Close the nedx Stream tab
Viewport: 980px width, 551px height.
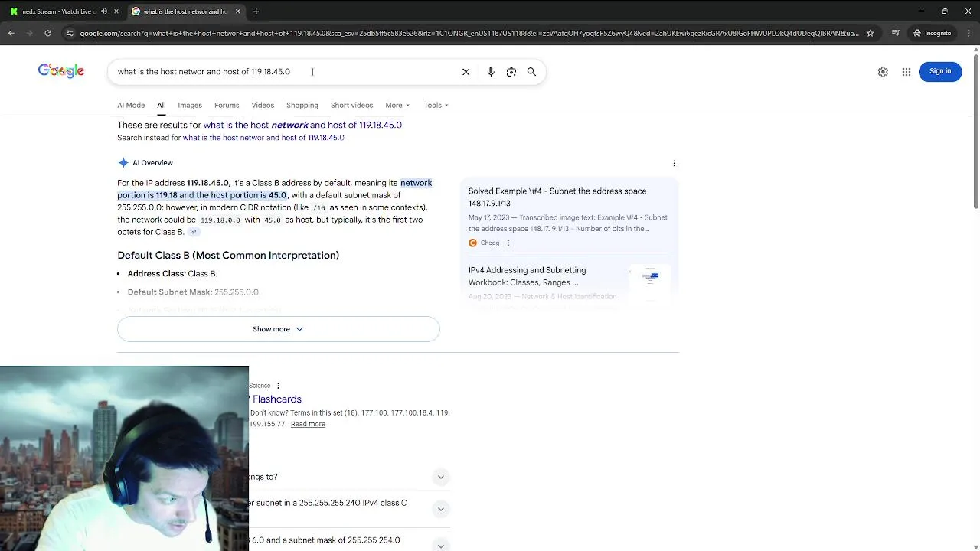(x=116, y=11)
